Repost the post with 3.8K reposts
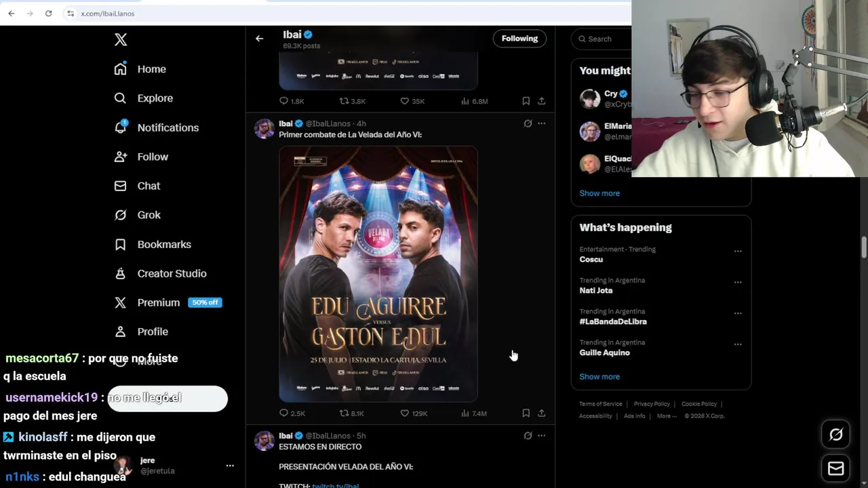 (352, 101)
